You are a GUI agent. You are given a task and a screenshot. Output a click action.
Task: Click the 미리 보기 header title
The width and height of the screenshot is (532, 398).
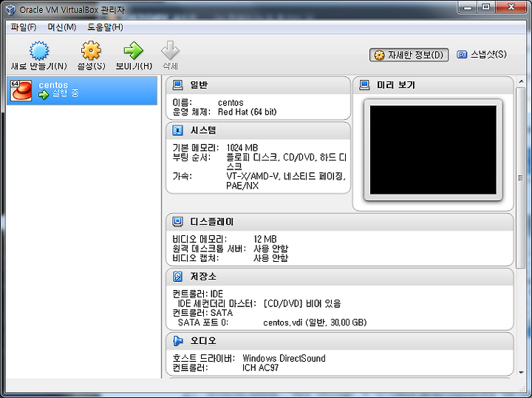(396, 85)
